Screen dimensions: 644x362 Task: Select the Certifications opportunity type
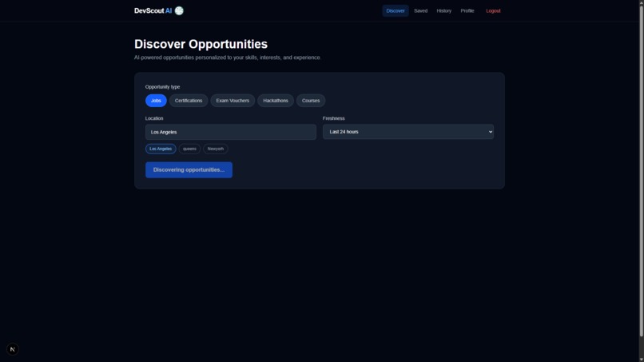point(189,101)
